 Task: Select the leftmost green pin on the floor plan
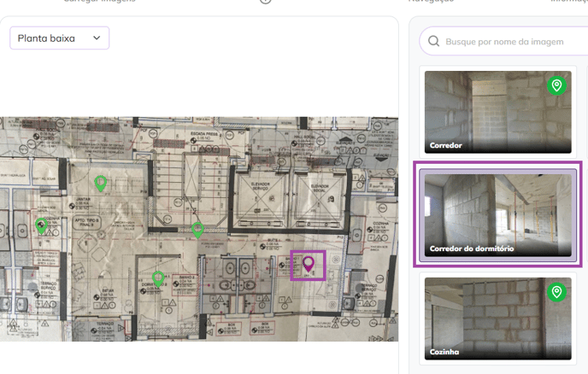click(41, 226)
